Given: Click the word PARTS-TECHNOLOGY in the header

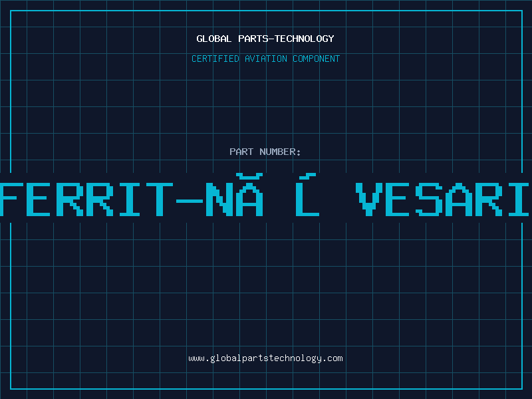Looking at the screenshot, I should (286, 39).
